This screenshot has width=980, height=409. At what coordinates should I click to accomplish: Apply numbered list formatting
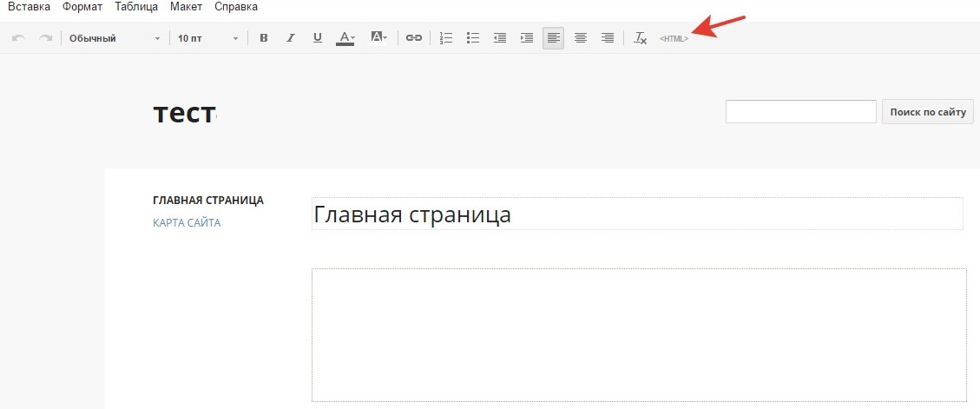pyautogui.click(x=446, y=38)
